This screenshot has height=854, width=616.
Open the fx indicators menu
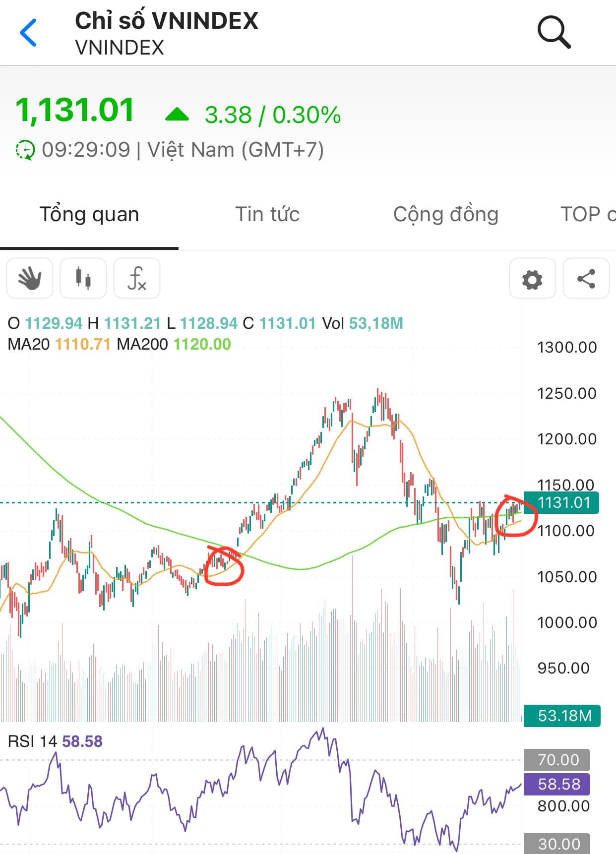coord(137,278)
